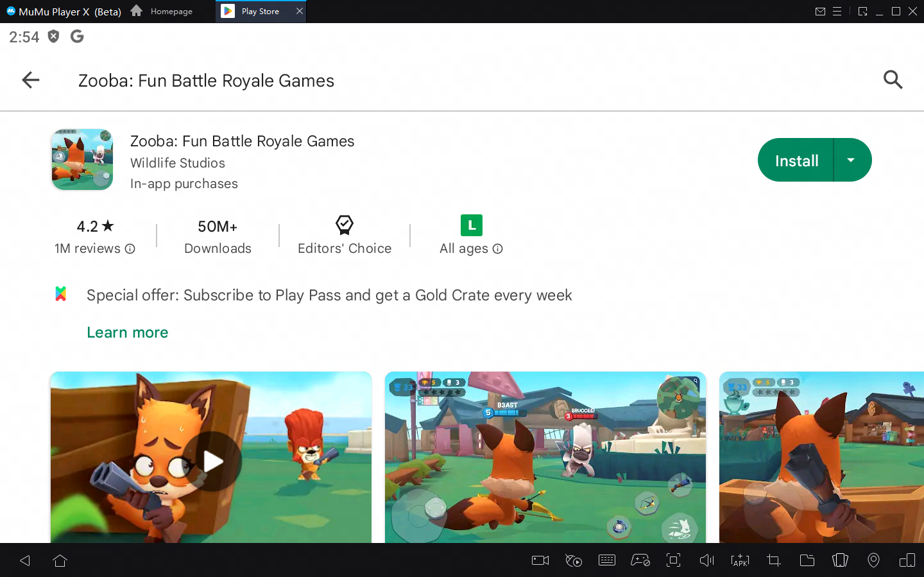This screenshot has width=924, height=577.
Task: Toggle the gamepad control icon
Action: coord(640,560)
